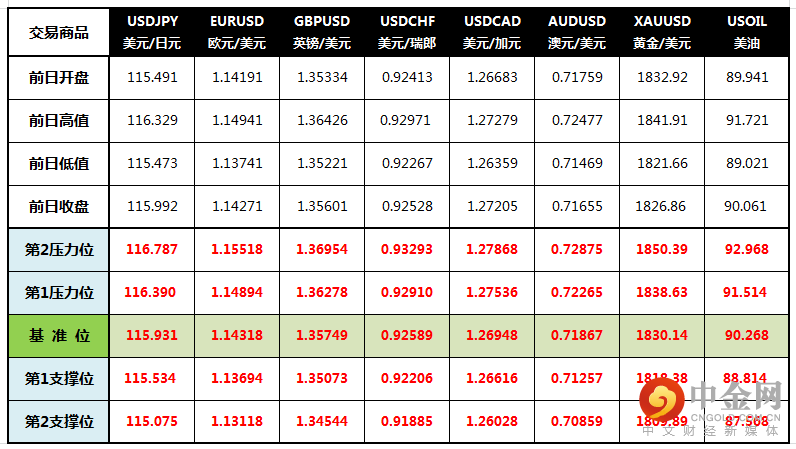This screenshot has width=796, height=449.
Task: Select USDCAD second support value 1.26028
Action: pos(492,422)
